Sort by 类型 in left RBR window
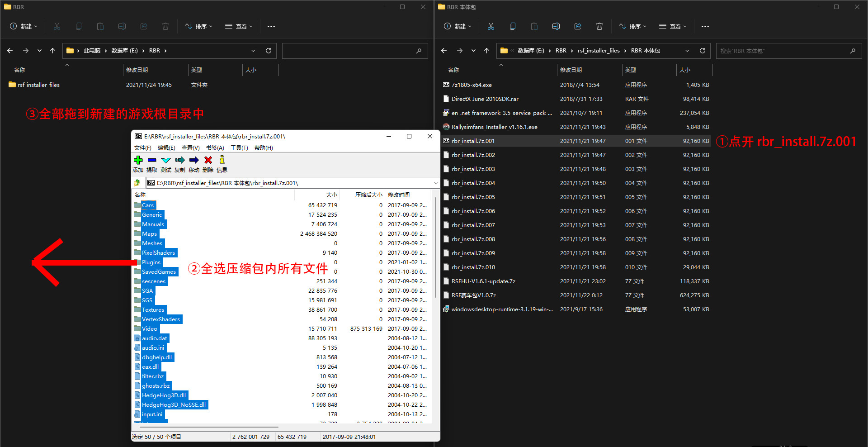 point(215,70)
